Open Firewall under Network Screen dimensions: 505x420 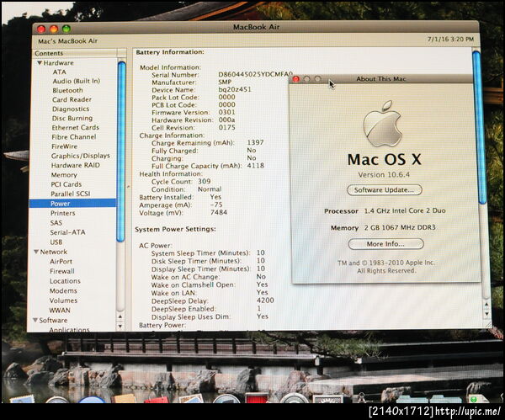click(x=62, y=272)
